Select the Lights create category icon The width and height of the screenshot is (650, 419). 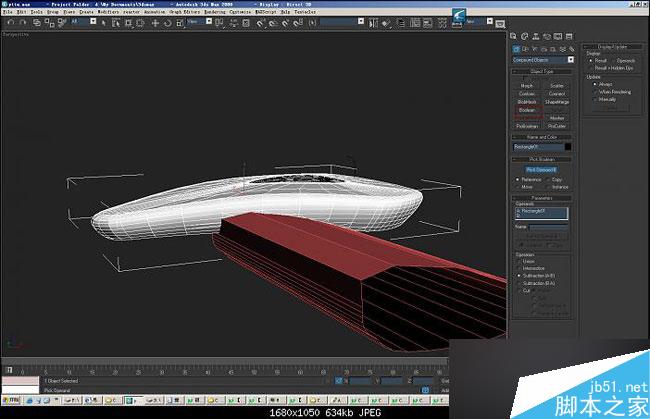coord(535,49)
